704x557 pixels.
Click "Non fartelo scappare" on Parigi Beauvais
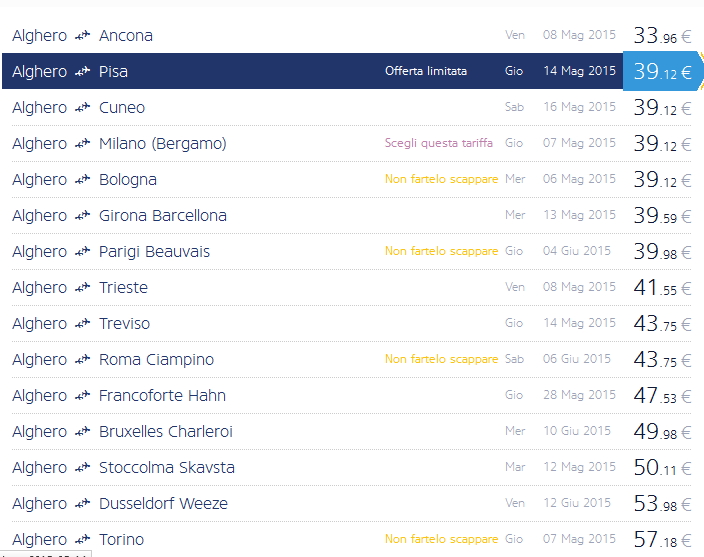(x=441, y=251)
